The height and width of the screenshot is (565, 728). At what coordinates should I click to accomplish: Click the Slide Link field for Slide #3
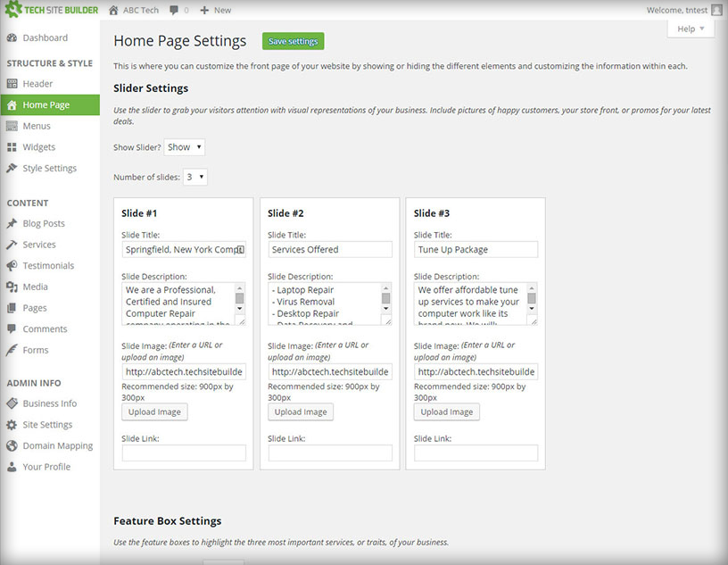[x=476, y=453]
